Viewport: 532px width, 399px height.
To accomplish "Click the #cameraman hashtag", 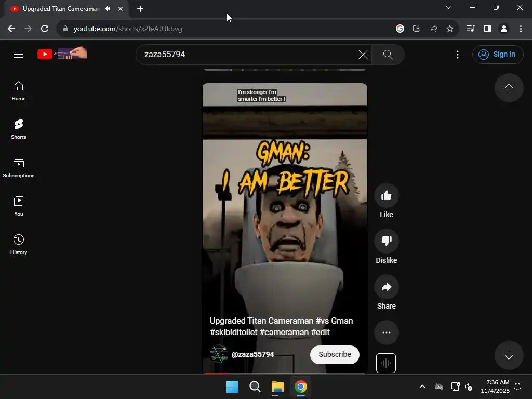I will tap(284, 332).
